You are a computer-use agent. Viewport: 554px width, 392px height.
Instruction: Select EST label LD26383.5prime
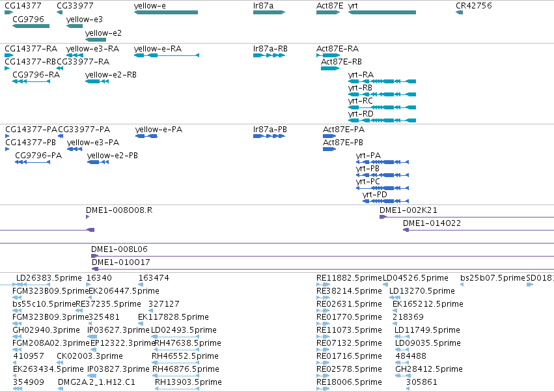[49, 278]
